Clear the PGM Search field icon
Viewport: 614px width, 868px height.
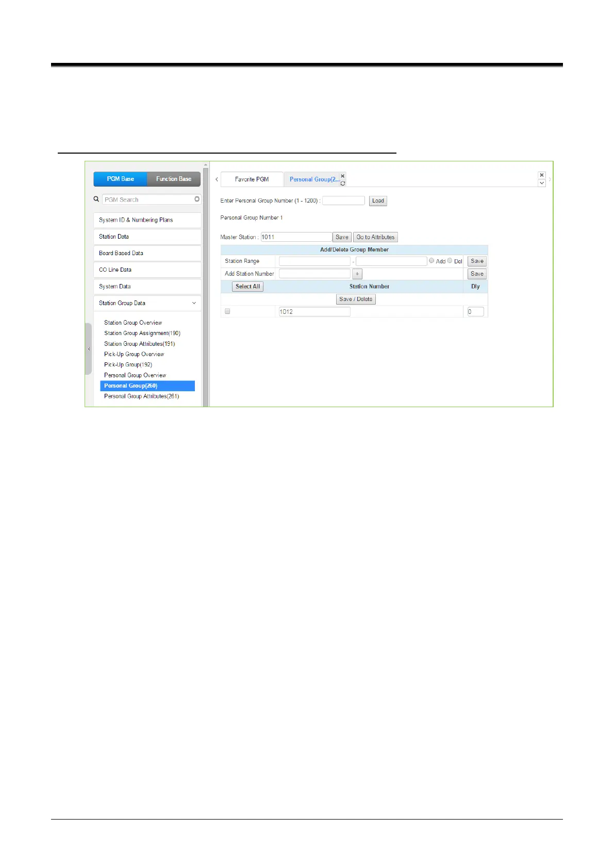(x=197, y=199)
